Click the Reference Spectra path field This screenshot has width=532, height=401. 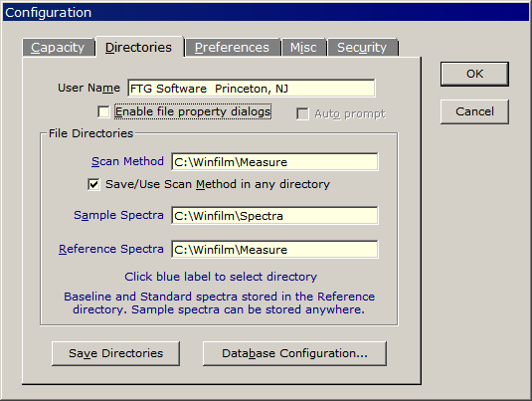tap(274, 250)
